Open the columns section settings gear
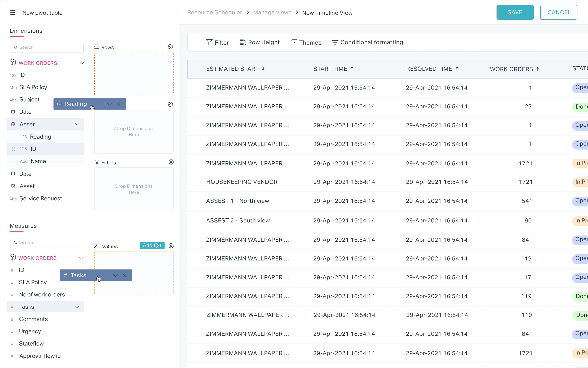 pyautogui.click(x=170, y=104)
